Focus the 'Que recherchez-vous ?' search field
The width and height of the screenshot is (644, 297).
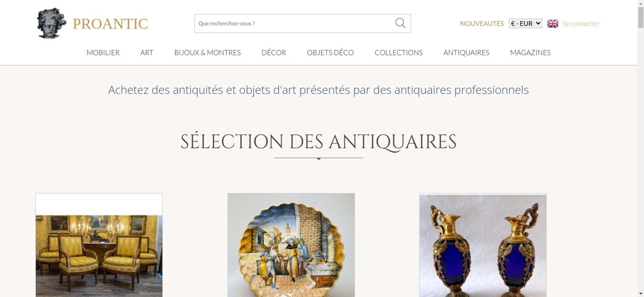pyautogui.click(x=295, y=23)
